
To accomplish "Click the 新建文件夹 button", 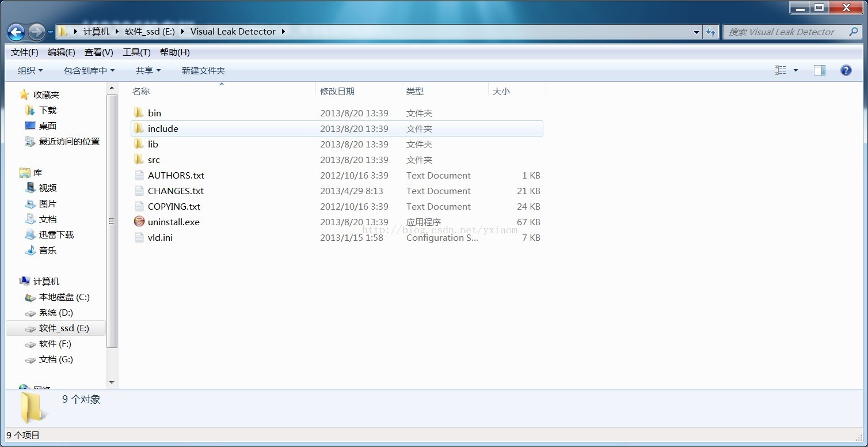I will click(x=203, y=70).
